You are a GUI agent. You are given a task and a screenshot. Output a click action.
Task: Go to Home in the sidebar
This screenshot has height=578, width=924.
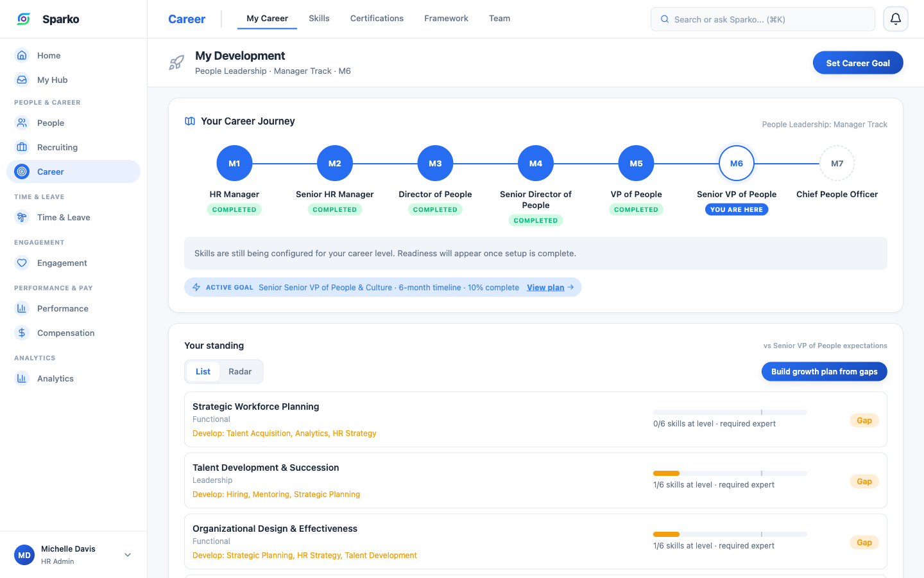[73, 55]
